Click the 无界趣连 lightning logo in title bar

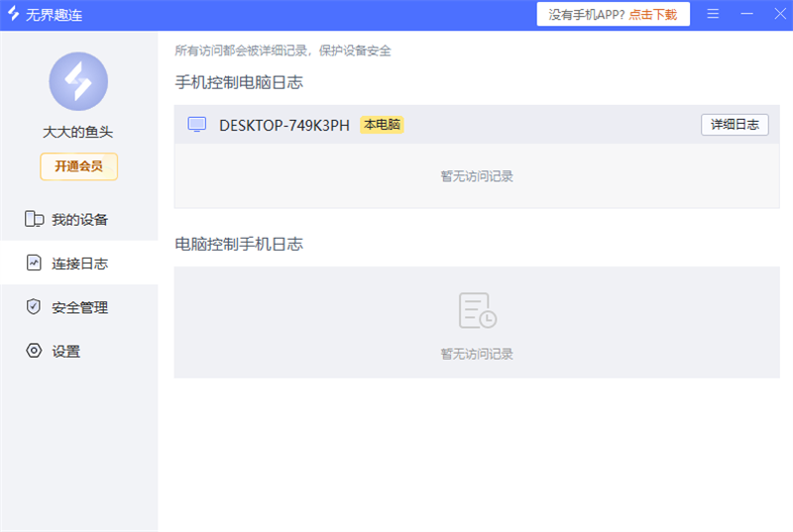pos(13,14)
